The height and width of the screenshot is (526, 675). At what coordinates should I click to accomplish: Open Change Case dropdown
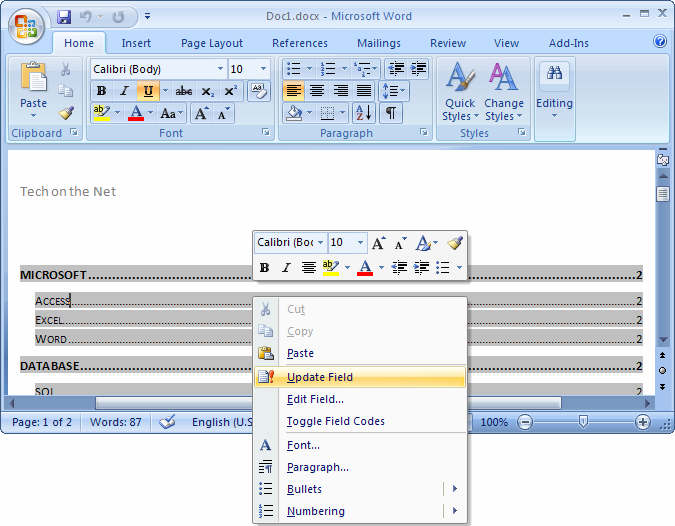171,114
